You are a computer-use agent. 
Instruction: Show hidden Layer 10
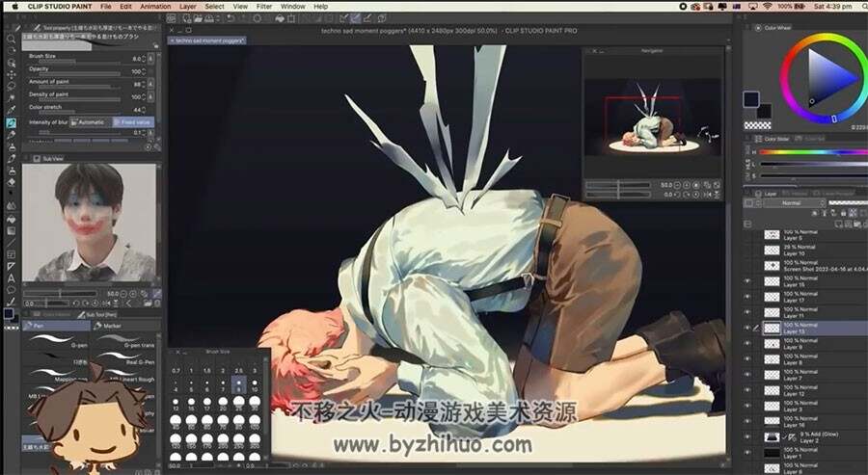[x=747, y=250]
